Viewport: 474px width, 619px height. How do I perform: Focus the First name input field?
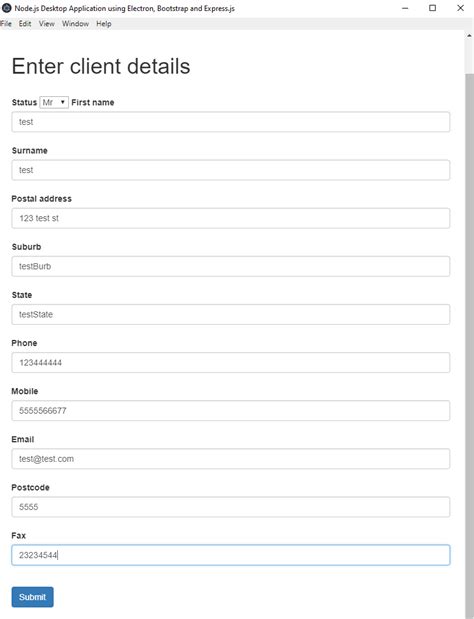pyautogui.click(x=230, y=122)
